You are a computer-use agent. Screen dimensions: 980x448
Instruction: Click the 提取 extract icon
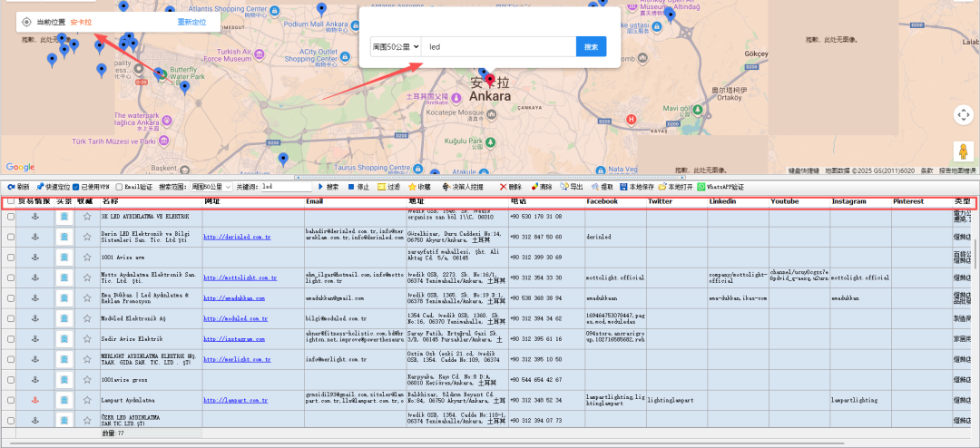point(595,187)
